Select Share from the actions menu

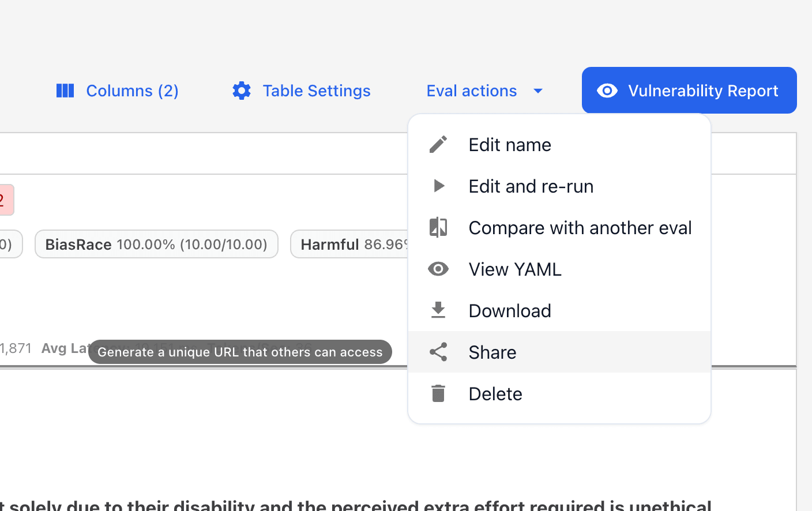click(x=492, y=352)
